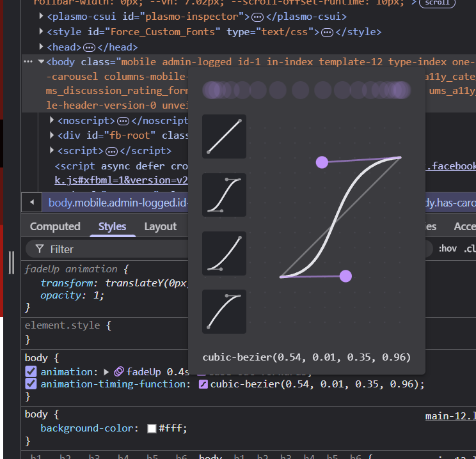476x459 pixels.
Task: Click breadcrumb left scroll arrow
Action: (31, 203)
